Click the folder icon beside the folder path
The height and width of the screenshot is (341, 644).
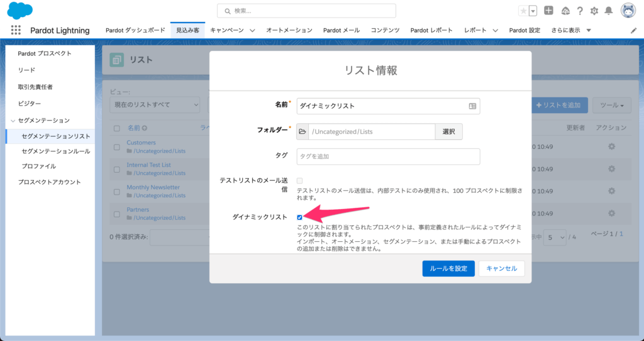[303, 132]
